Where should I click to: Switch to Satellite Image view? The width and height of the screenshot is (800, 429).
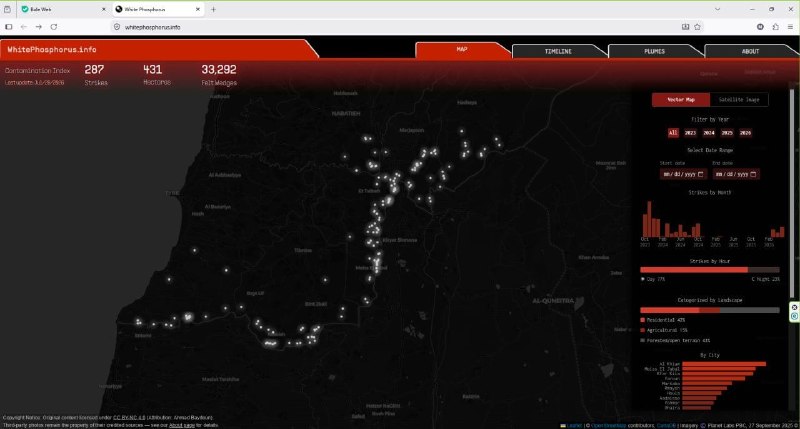click(739, 99)
